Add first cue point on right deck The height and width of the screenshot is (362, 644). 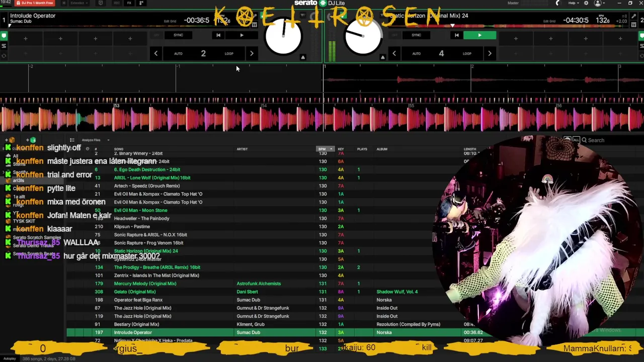coord(516,39)
